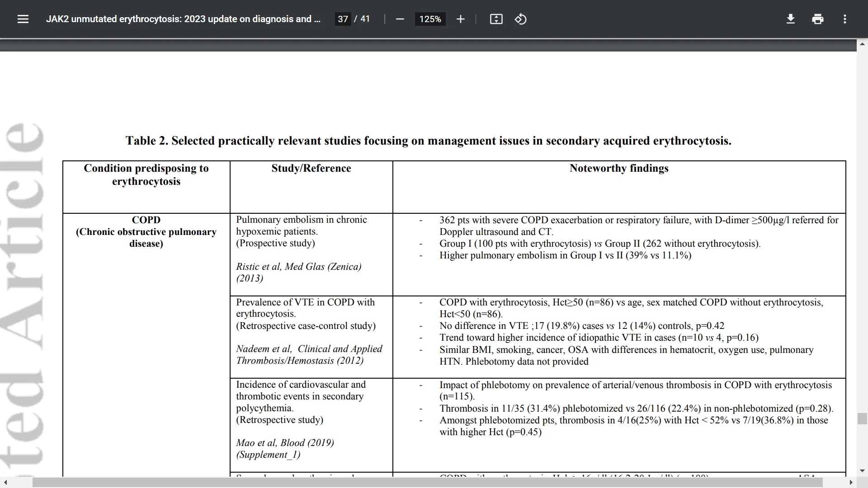Click 'Prevalence of VTE in COPD' text

tap(305, 308)
